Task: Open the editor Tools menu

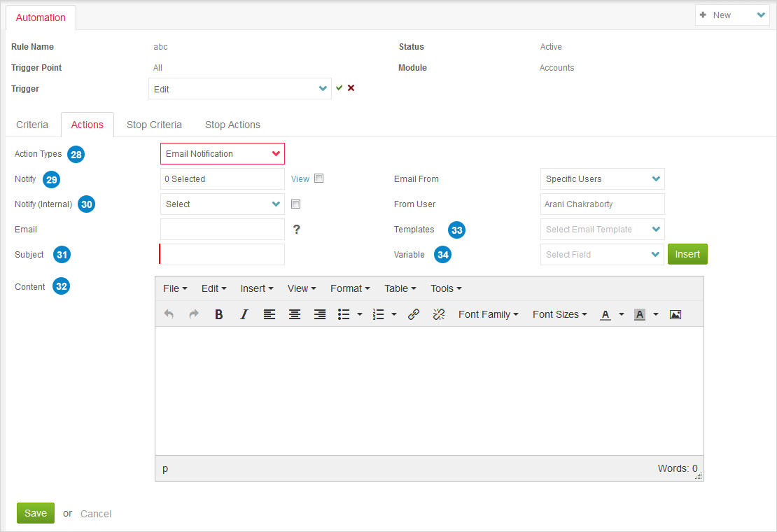Action: [x=446, y=288]
